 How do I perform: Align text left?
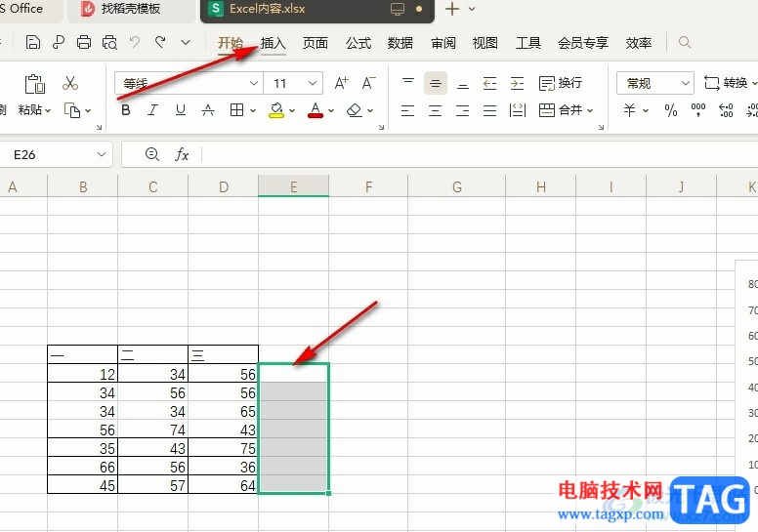tap(408, 110)
